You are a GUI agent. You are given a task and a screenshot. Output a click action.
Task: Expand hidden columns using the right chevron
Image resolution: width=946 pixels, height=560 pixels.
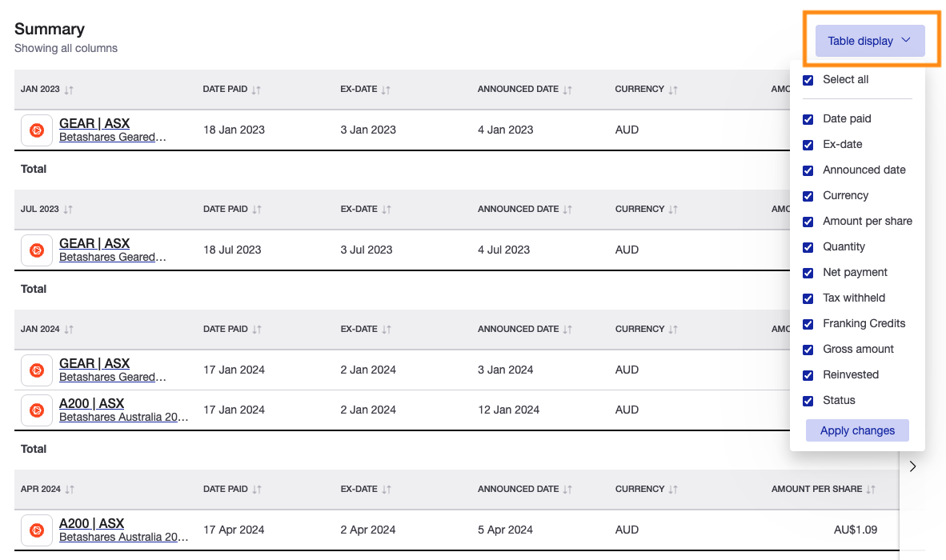coord(912,466)
